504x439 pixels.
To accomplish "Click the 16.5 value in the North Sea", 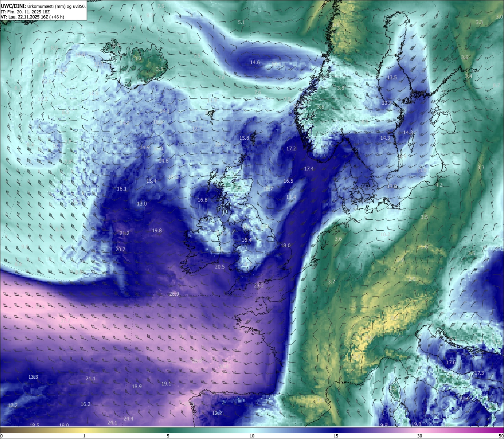I will [288, 181].
